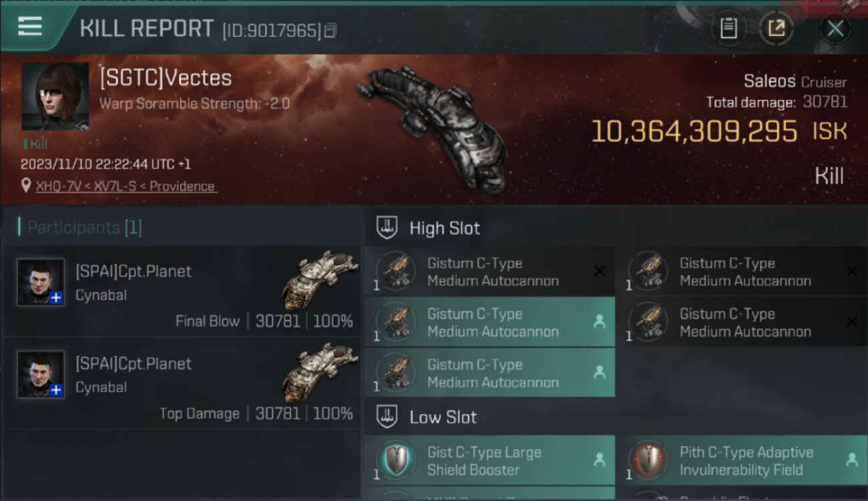Click the Top Damage Cpt.Planet portrait
Viewport: 868px width, 501px height.
[x=41, y=374]
